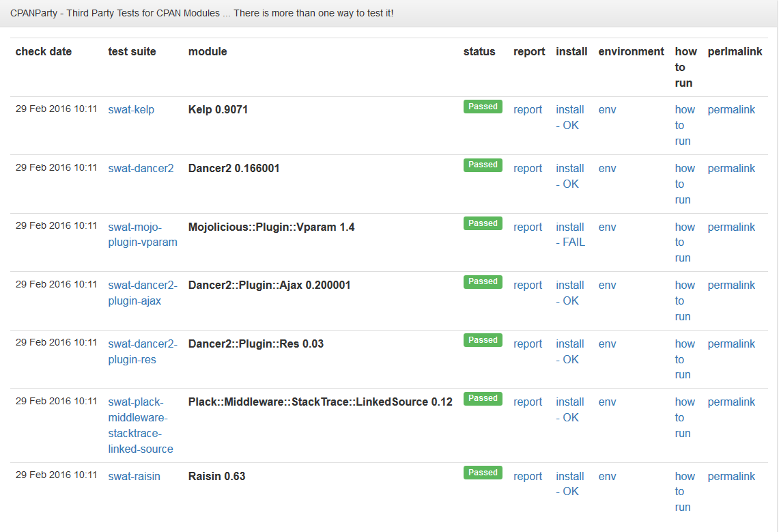The width and height of the screenshot is (779, 532).
Task: Open swat-dancer2-plugin-res test suite link
Action: pos(143,352)
